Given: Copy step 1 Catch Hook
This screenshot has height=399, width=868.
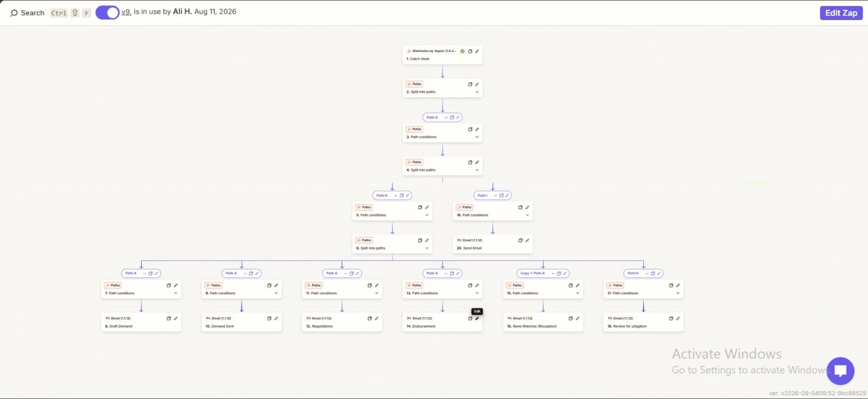Looking at the screenshot, I should tap(470, 52).
